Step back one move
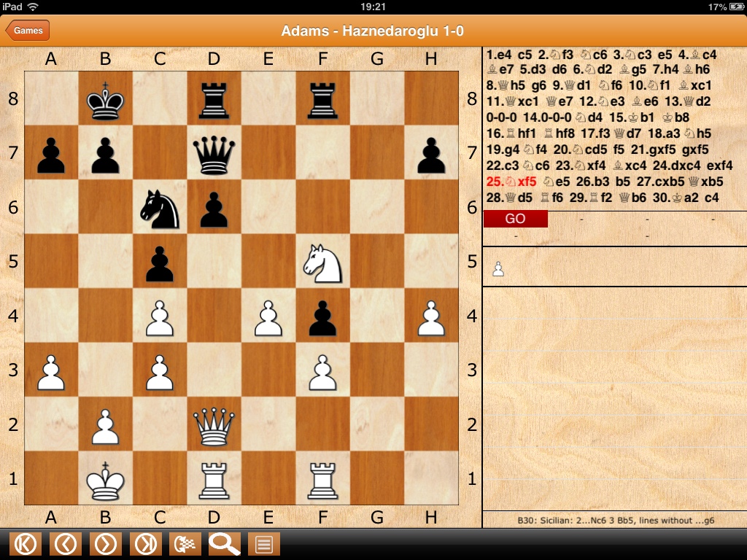Viewport: 747px width, 560px height. pyautogui.click(x=66, y=544)
